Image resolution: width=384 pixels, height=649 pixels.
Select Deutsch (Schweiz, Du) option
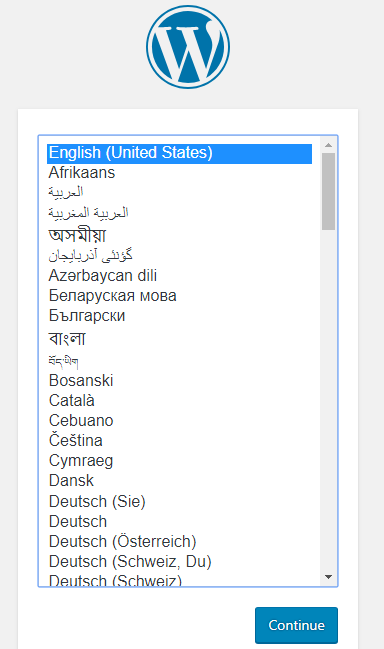[180, 562]
